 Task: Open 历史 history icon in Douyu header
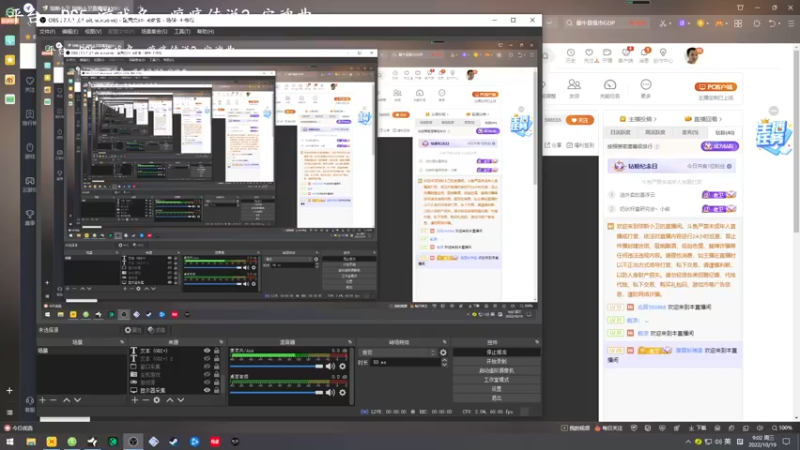coord(570,55)
